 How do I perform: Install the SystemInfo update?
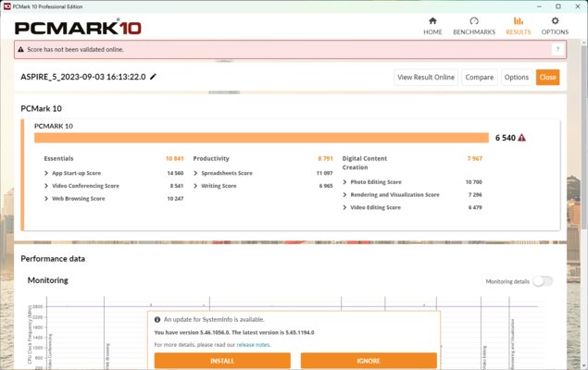coord(222,361)
